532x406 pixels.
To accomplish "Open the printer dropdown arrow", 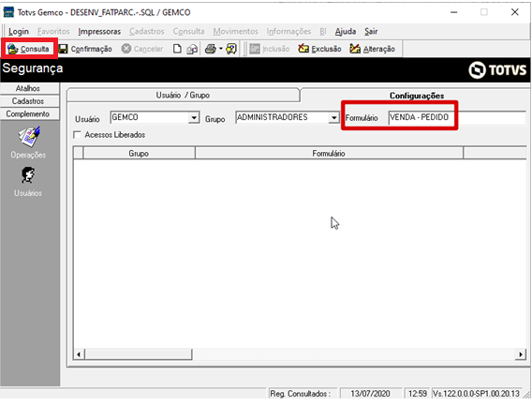I will [220, 49].
